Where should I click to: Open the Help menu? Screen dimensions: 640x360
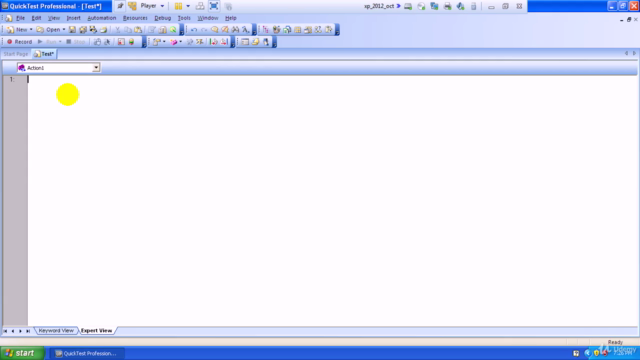coord(231,18)
